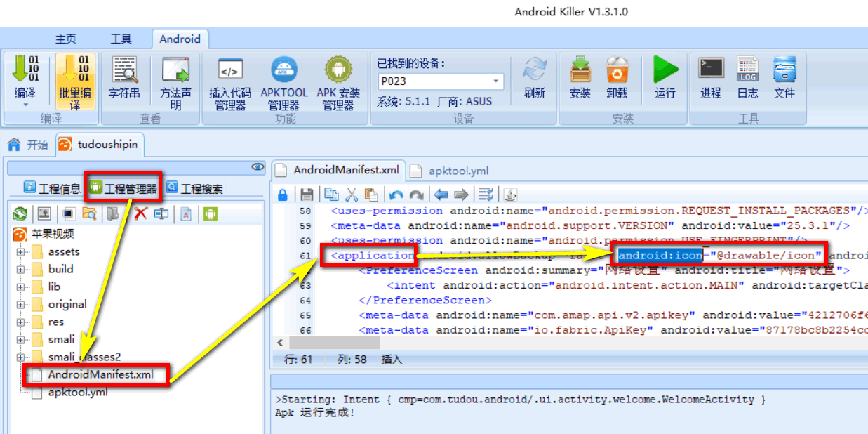Refresh devices with the 刷新 icon
This screenshot has width=868, height=434.
535,77
